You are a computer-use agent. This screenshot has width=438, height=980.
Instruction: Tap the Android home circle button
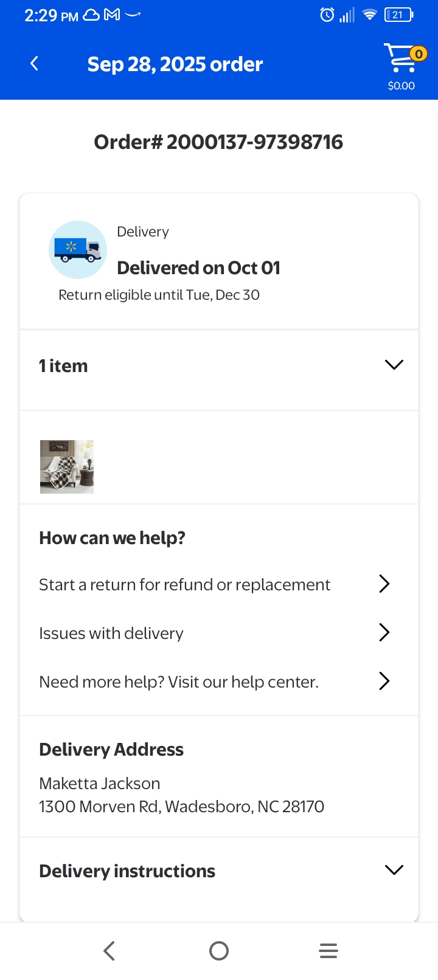(x=219, y=951)
